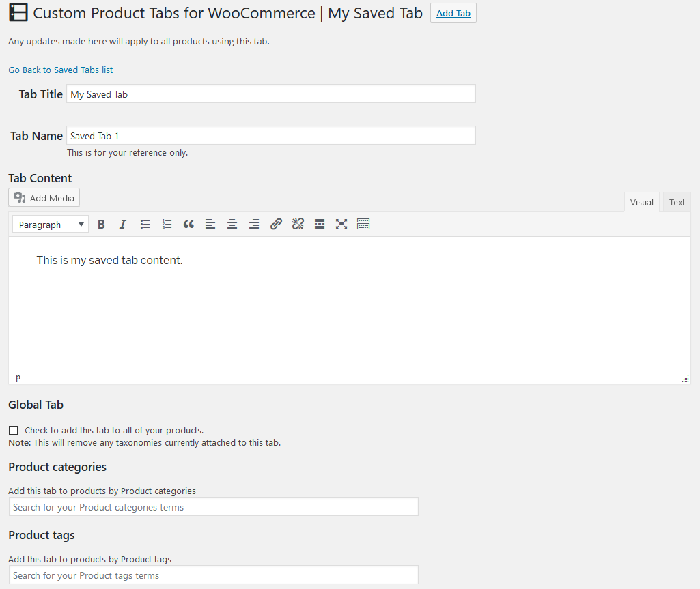Align text center

232,224
